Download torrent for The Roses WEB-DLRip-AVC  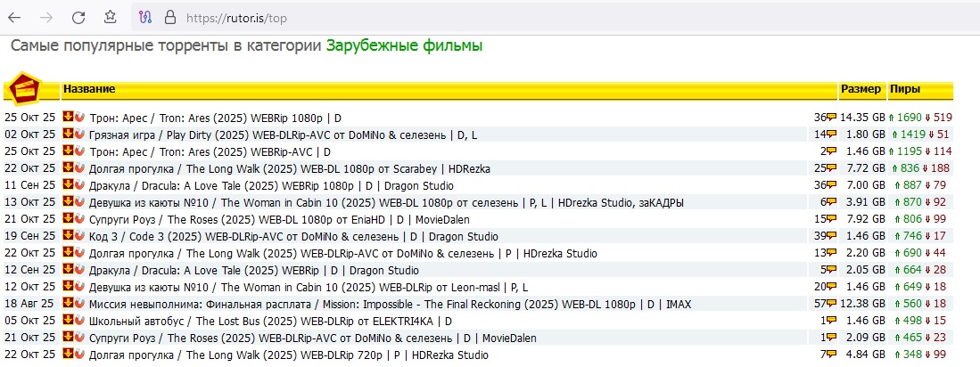[x=68, y=337]
